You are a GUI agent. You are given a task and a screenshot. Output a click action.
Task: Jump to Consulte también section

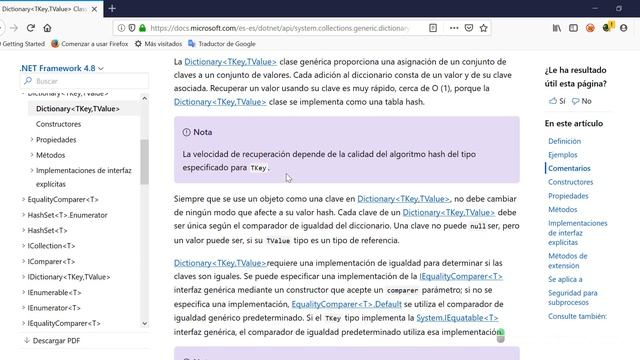(x=578, y=316)
